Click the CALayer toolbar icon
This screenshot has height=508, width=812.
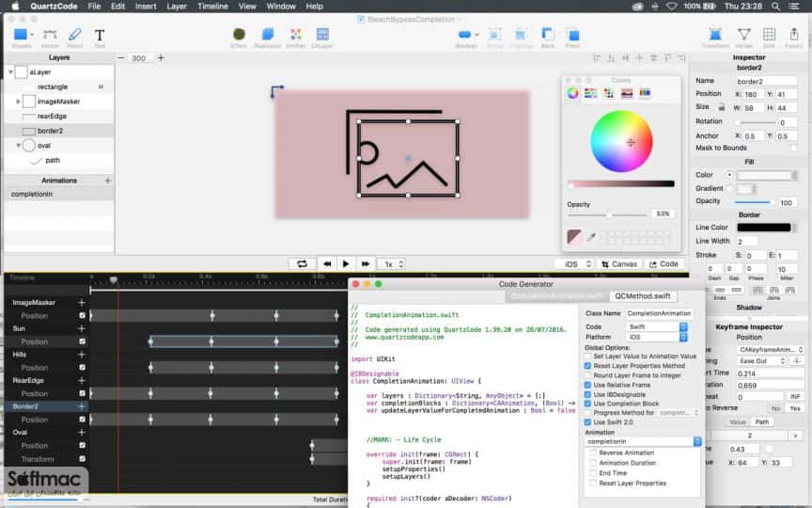tap(322, 34)
